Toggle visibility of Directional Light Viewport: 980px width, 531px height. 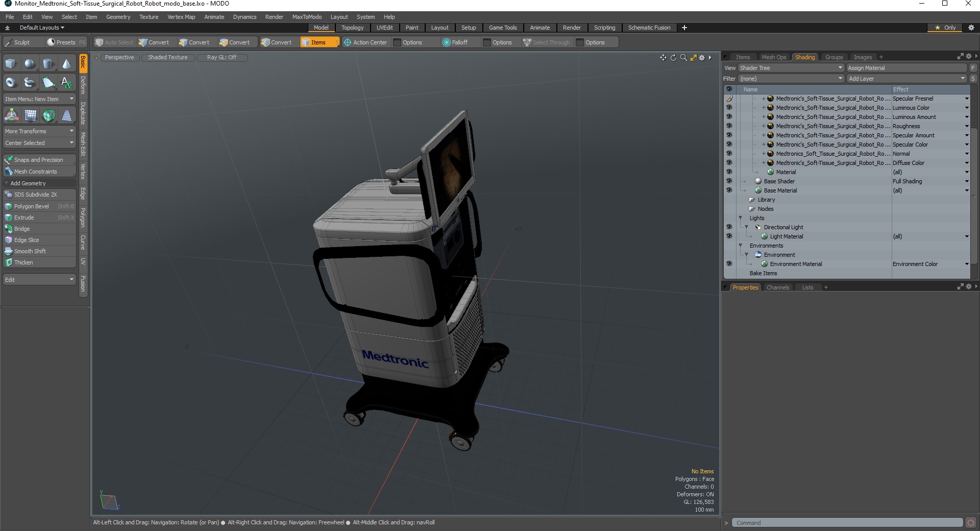(x=729, y=227)
